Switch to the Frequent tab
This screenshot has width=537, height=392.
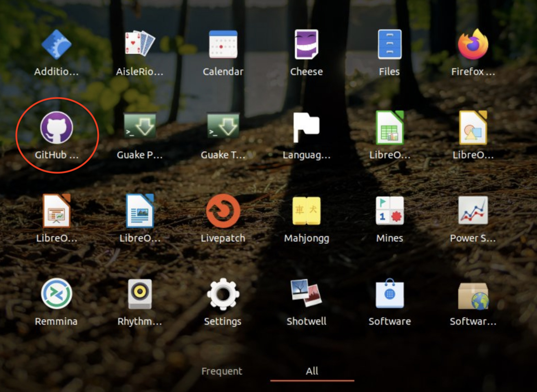222,371
